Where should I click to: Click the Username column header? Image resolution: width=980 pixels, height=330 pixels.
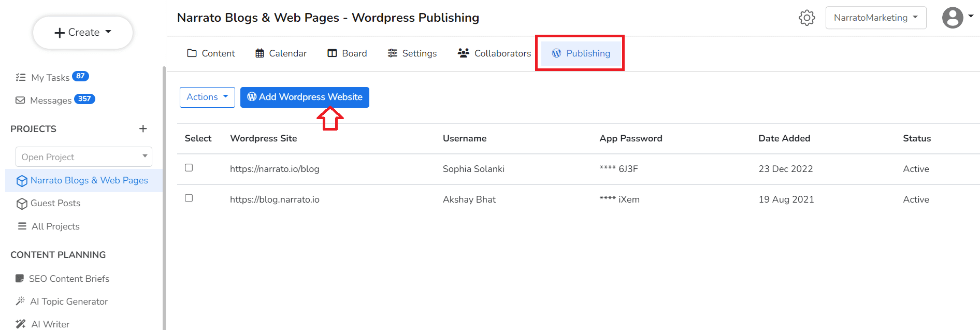[465, 138]
